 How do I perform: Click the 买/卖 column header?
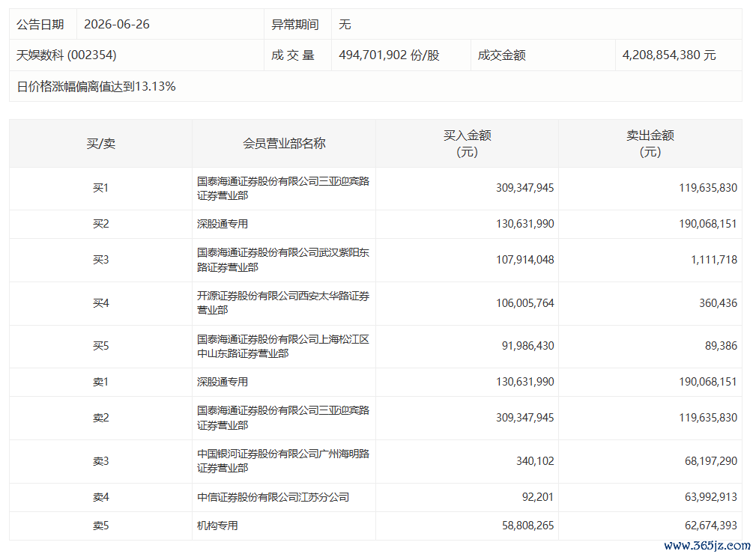click(100, 143)
